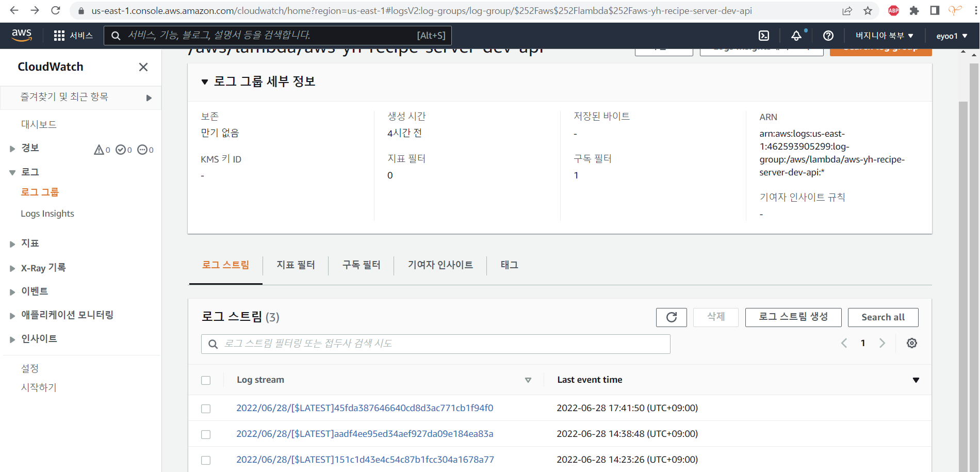The image size is (980, 472).
Task: Reload the page with the refresh icon
Action: [56, 10]
